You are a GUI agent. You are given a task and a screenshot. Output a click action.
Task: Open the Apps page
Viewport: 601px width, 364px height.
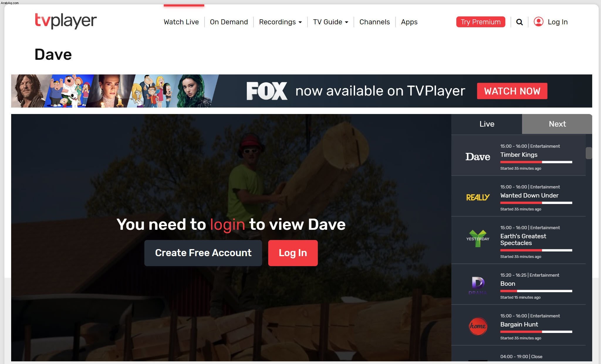coord(409,22)
